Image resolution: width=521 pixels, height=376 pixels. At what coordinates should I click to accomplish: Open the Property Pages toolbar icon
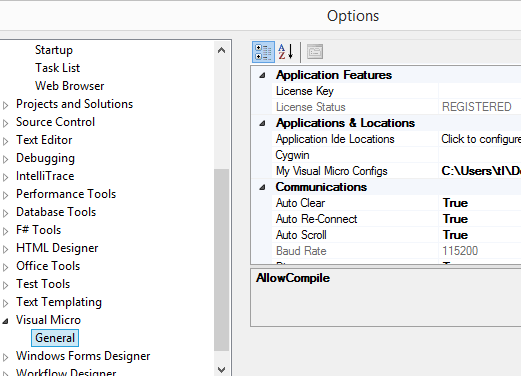tap(315, 52)
